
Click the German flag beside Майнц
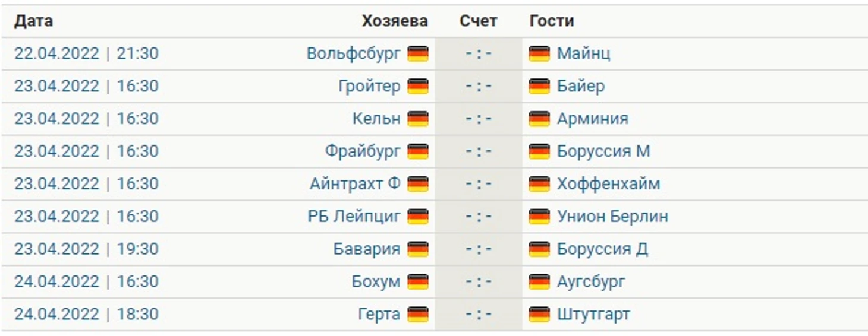[539, 54]
